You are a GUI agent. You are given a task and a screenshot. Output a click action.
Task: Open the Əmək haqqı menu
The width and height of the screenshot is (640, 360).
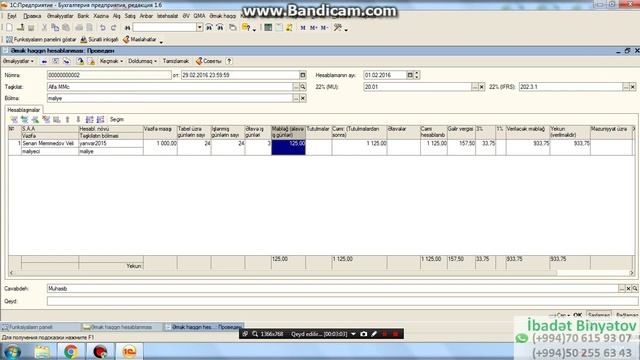coord(222,16)
